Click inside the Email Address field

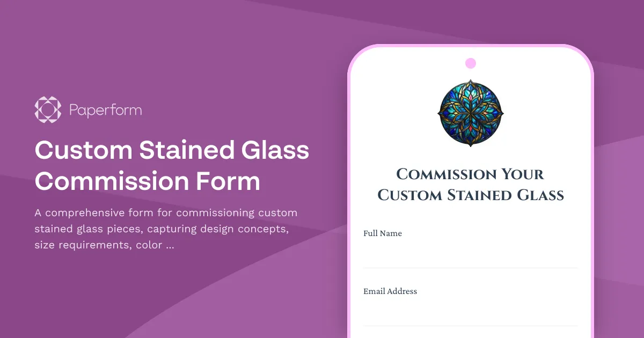click(x=470, y=313)
